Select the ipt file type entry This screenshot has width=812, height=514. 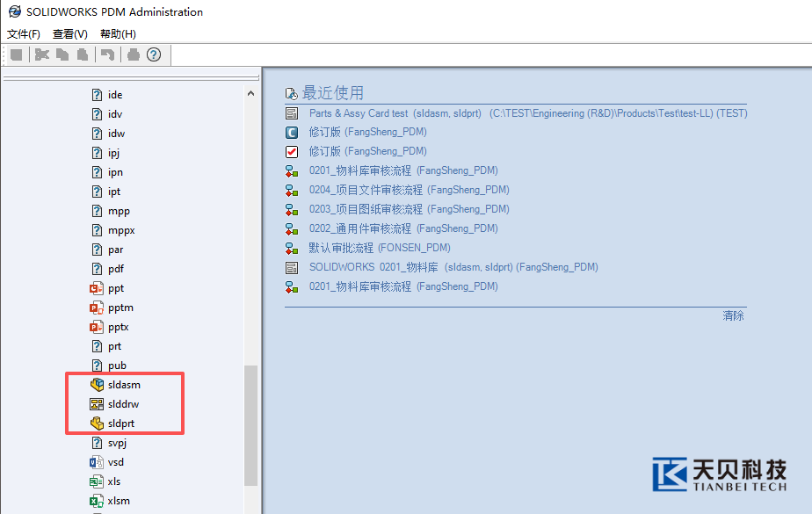coord(114,192)
